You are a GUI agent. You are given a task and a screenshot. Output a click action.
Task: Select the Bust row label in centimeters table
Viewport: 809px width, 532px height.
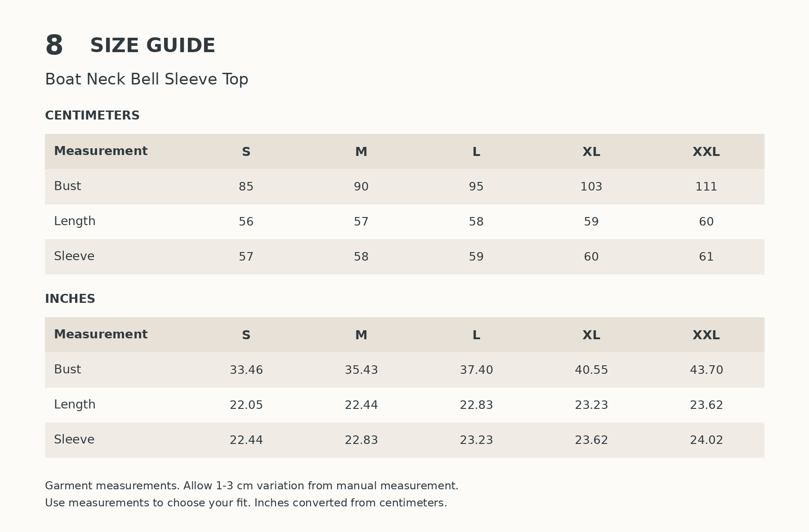click(67, 186)
